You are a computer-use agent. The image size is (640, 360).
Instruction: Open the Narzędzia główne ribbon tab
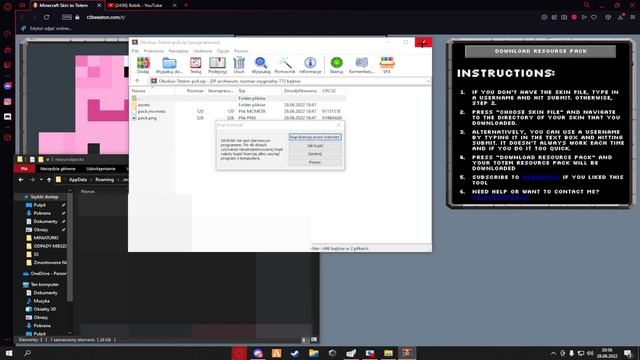click(58, 169)
